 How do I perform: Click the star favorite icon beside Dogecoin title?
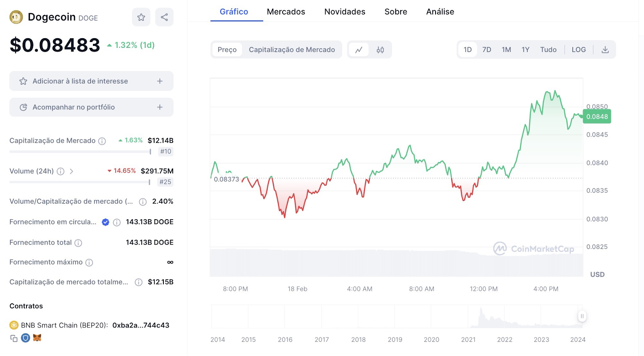(x=141, y=17)
